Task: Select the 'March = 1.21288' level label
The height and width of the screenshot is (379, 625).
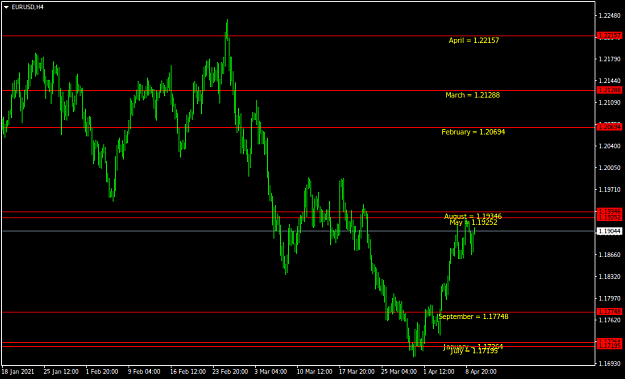Action: tap(472, 95)
